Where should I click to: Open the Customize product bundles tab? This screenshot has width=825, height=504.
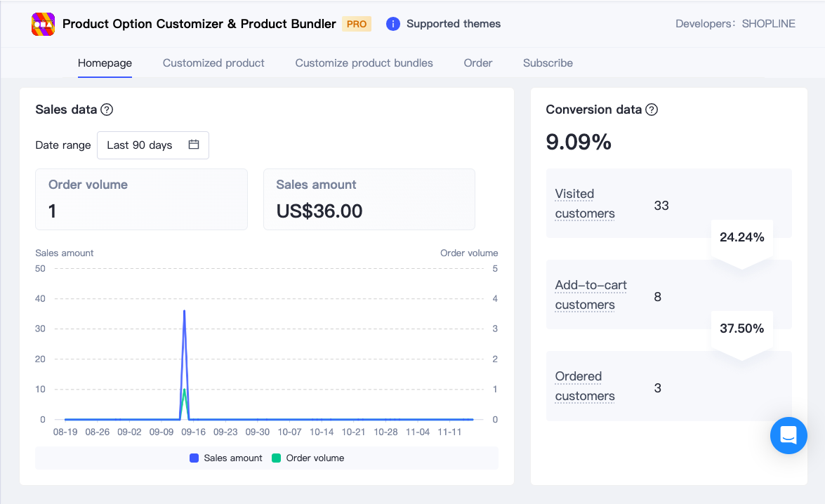coord(364,62)
